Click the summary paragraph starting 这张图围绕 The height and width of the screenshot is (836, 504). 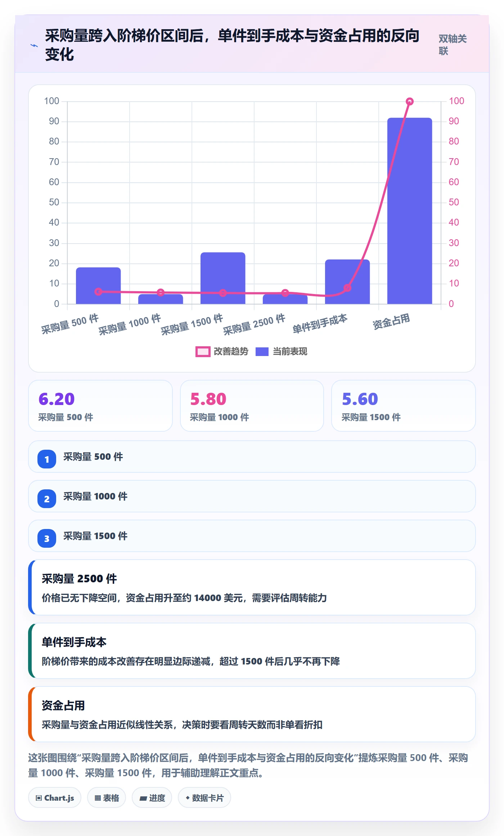click(248, 765)
